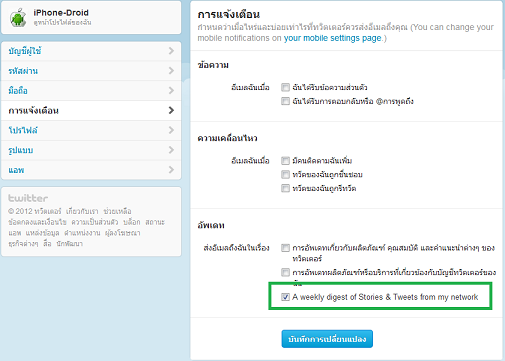Open เกี่ยวกับเรา footer link
Viewport: 505px width, 361px height.
coord(82,211)
